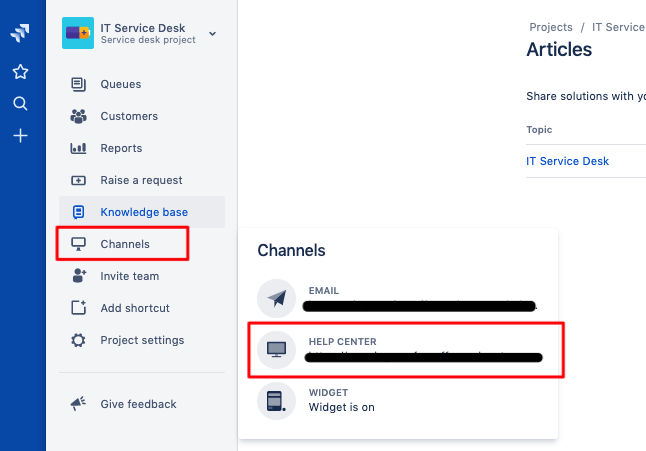Click the Articles page heading
The width and height of the screenshot is (646, 451).
[x=559, y=49]
